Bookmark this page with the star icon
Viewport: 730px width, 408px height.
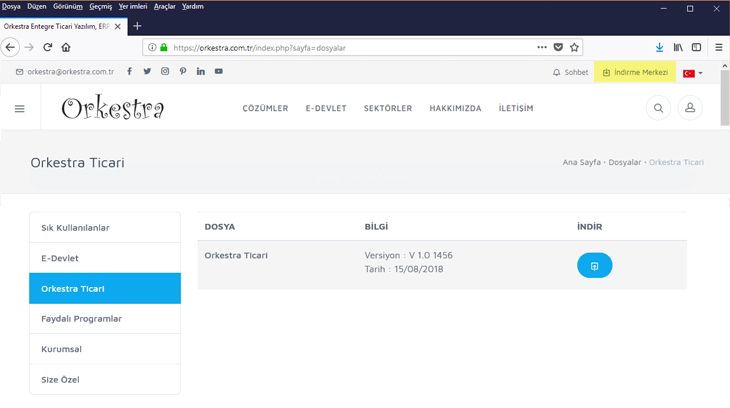(x=574, y=47)
